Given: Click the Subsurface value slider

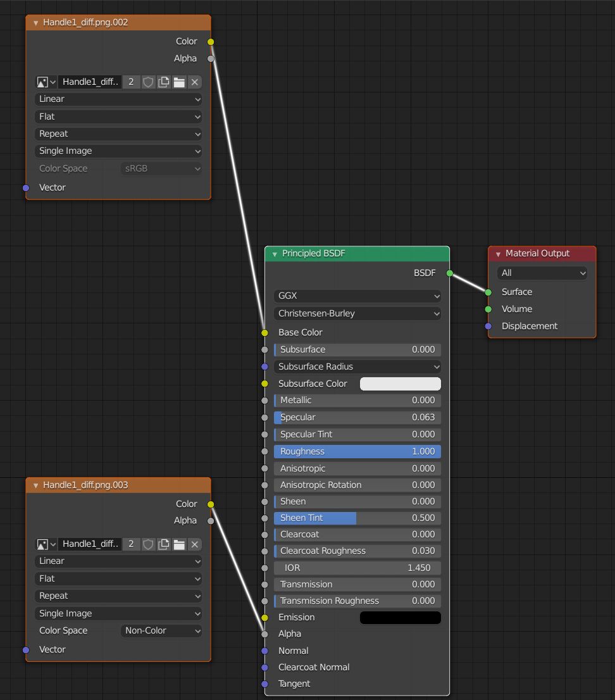Looking at the screenshot, I should pyautogui.click(x=357, y=349).
